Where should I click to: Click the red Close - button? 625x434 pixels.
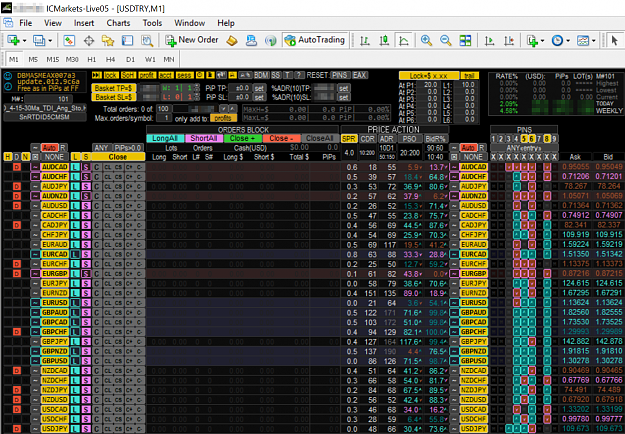[281, 138]
